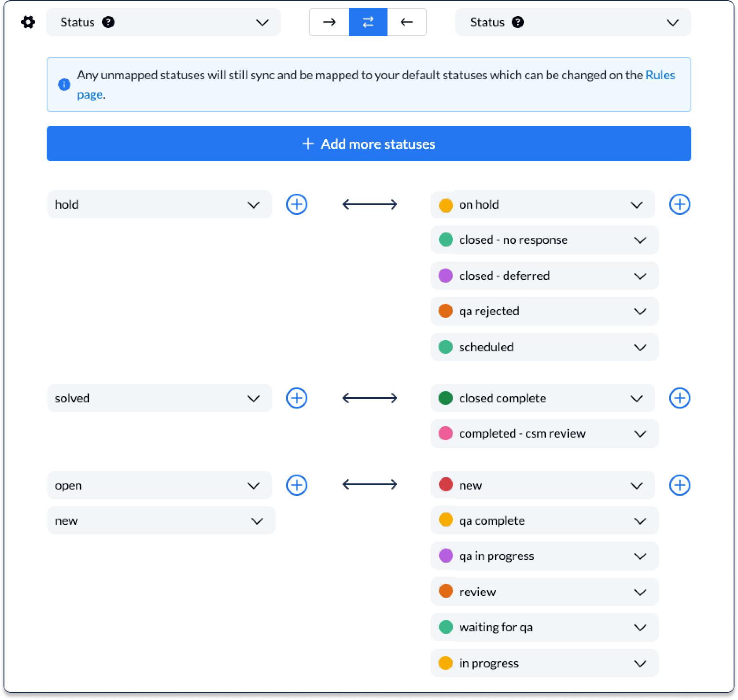This screenshot has width=738, height=700.
Task: Click the settings gear icon
Action: 28,22
